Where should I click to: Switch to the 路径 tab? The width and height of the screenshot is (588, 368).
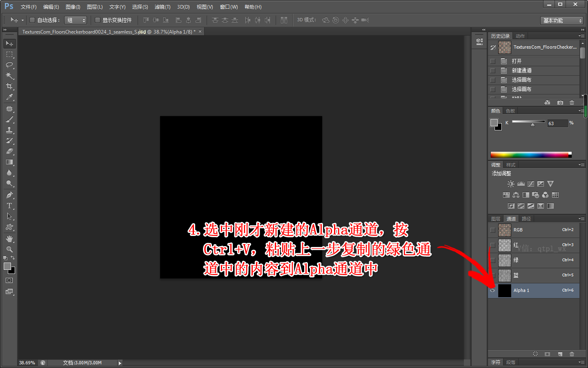pos(526,218)
